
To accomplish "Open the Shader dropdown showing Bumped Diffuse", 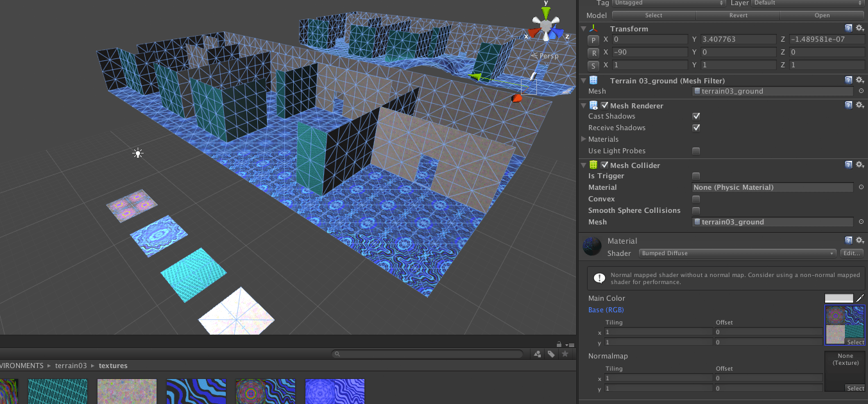I will point(736,253).
